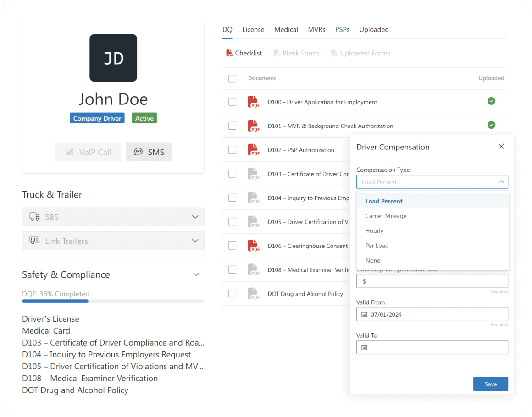Close the Driver Compensation panel
This screenshot has height=417, width=532.
501,147
